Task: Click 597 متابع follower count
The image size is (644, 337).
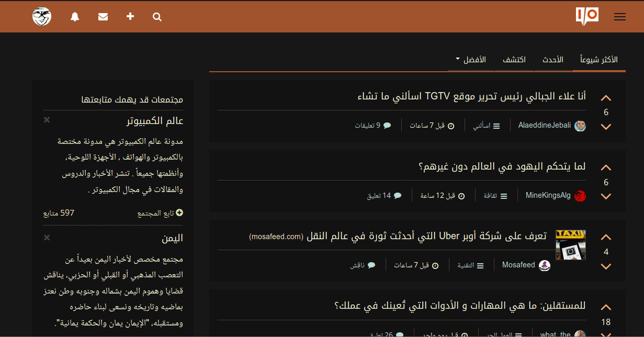Action: click(58, 213)
